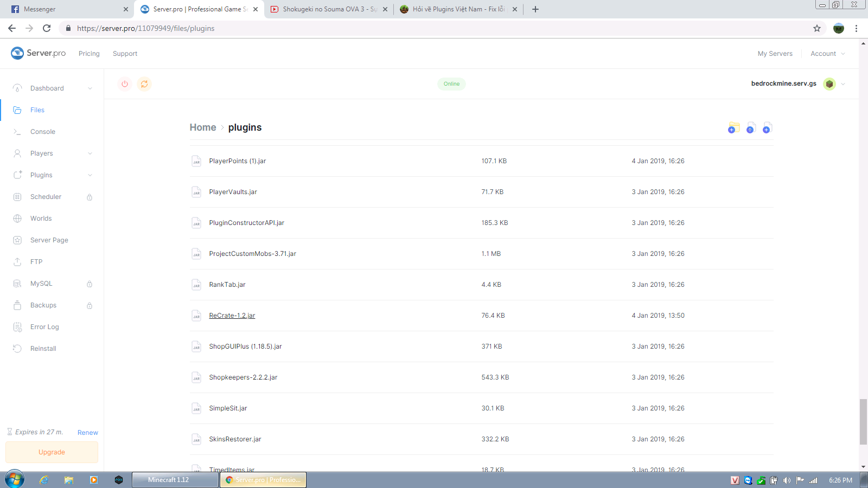
Task: Click the upload file icon
Action: tap(750, 128)
